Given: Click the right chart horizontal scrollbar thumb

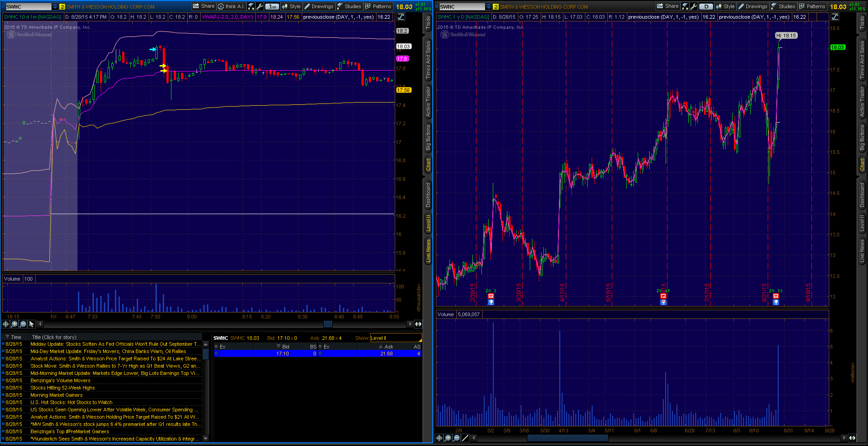Looking at the screenshot, I should click(x=568, y=438).
